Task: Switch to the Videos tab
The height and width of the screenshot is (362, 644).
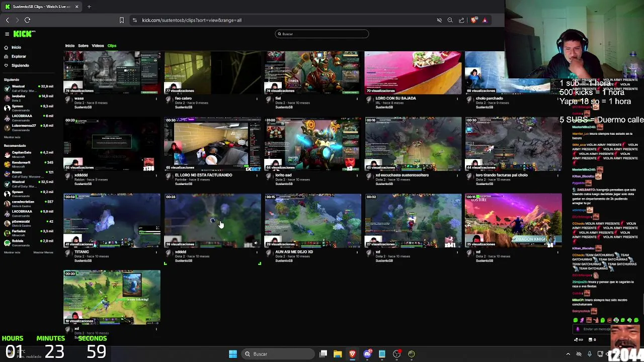Action: click(98, 46)
